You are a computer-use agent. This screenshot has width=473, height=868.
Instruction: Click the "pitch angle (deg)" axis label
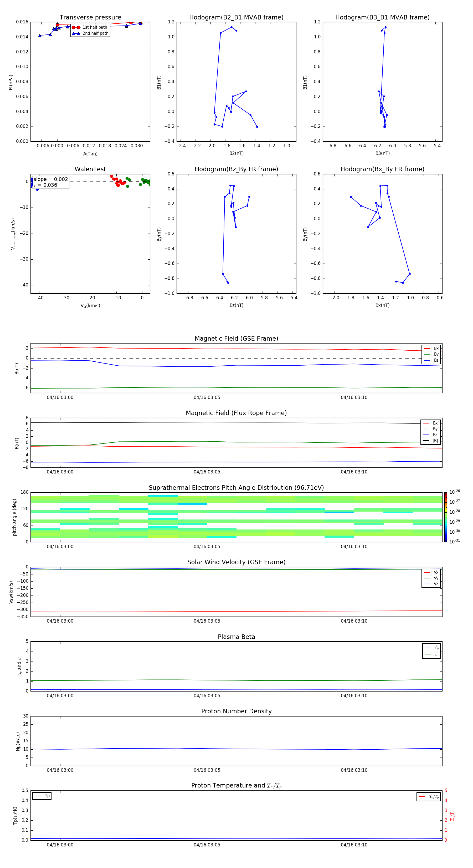pos(14,517)
